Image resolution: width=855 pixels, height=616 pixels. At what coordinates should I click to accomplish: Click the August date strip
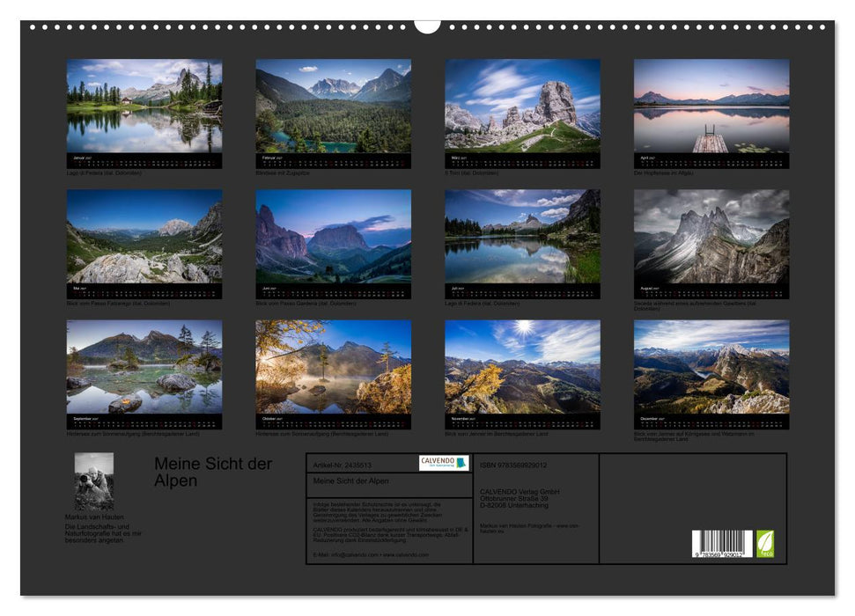711,291
